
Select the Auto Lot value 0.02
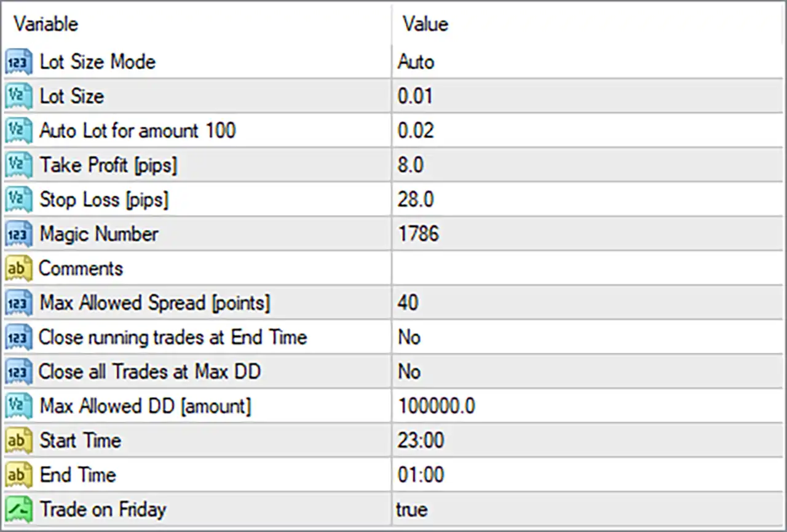click(x=416, y=131)
